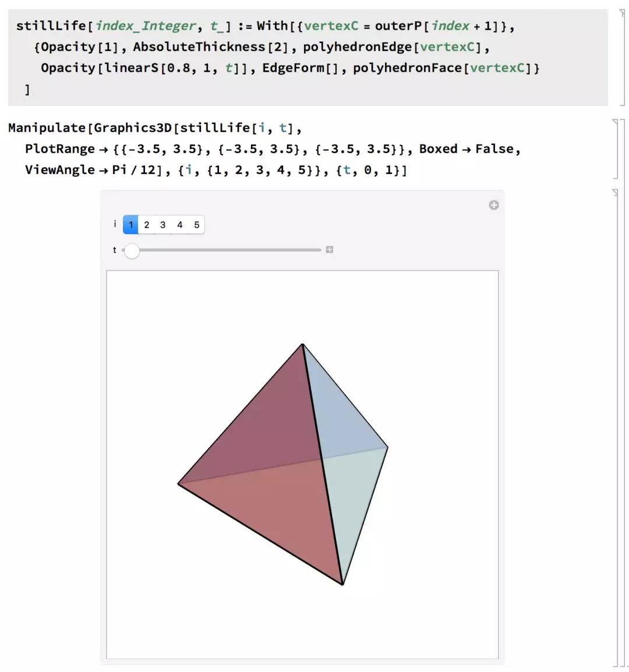Screen dimensions: 629x672
Task: Expand the t slider animation controls
Action: click(329, 250)
